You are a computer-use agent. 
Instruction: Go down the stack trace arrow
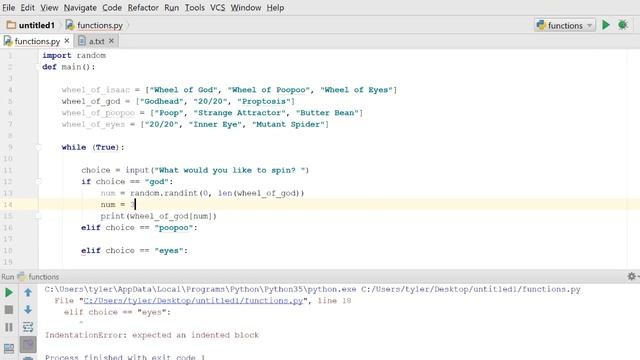click(x=28, y=309)
